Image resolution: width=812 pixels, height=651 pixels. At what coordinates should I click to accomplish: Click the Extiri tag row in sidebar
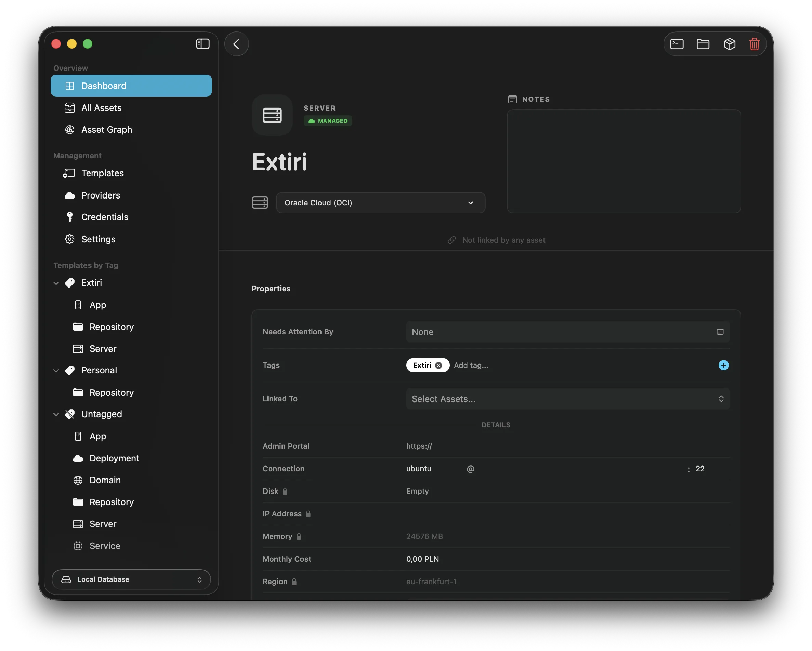click(131, 283)
